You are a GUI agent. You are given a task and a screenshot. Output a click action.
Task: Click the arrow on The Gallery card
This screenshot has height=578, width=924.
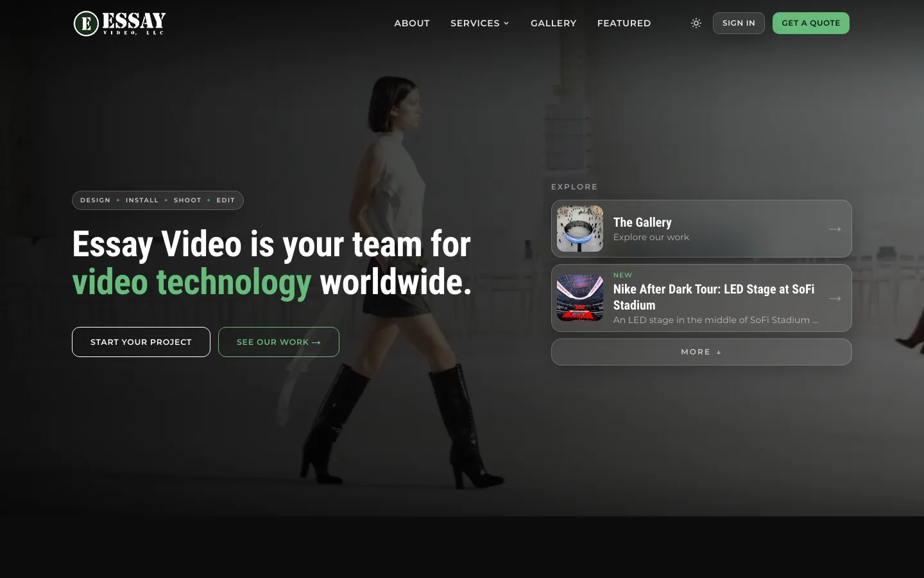[835, 229]
